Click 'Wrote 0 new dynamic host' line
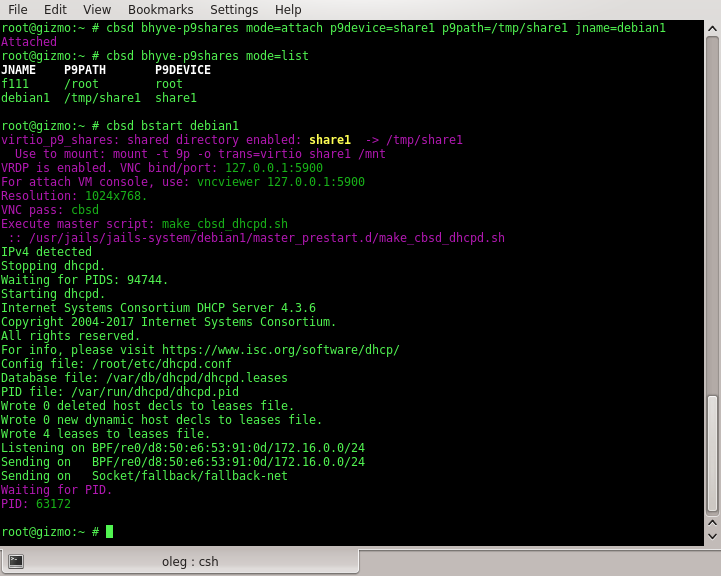Viewport: 721px width, 576px height. 162,420
